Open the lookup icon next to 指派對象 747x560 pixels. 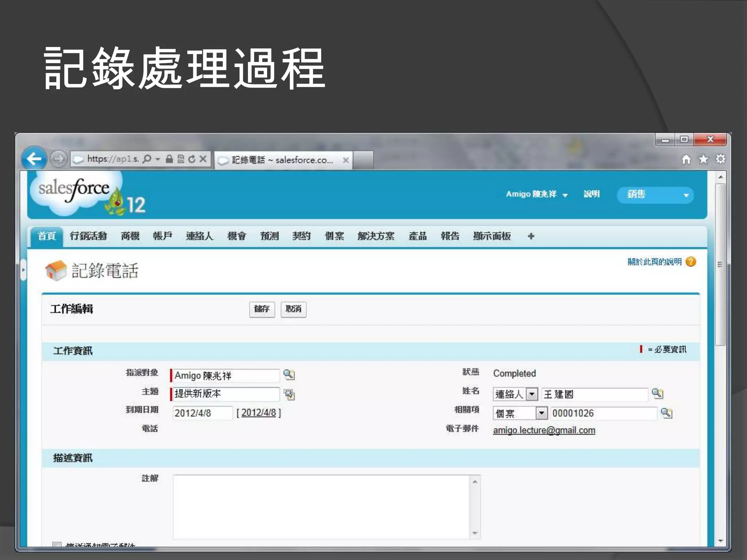pyautogui.click(x=289, y=375)
